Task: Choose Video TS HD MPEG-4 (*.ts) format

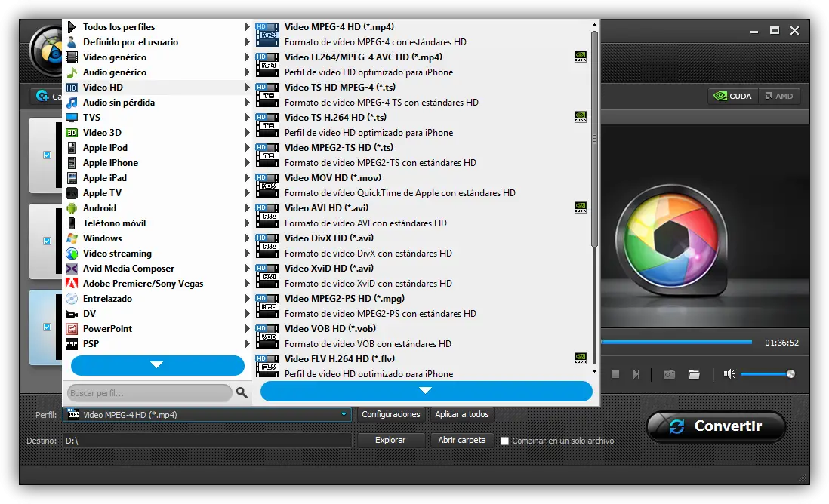Action: point(421,94)
